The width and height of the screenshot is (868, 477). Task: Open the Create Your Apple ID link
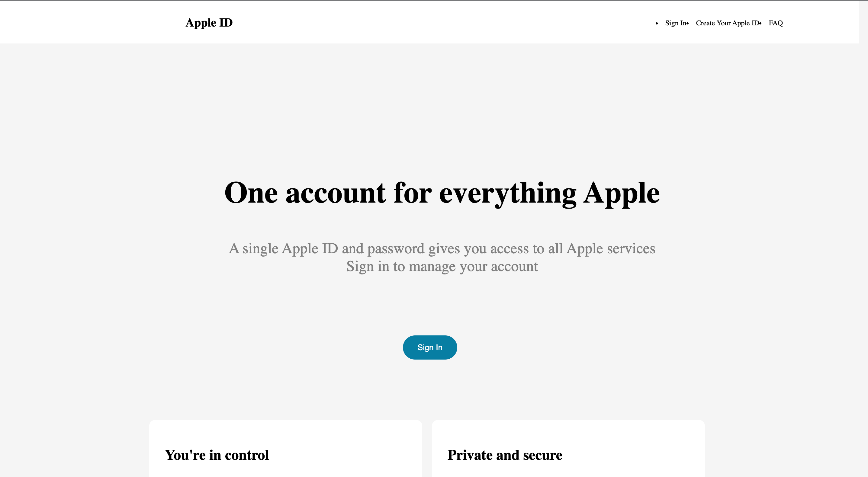[727, 23]
